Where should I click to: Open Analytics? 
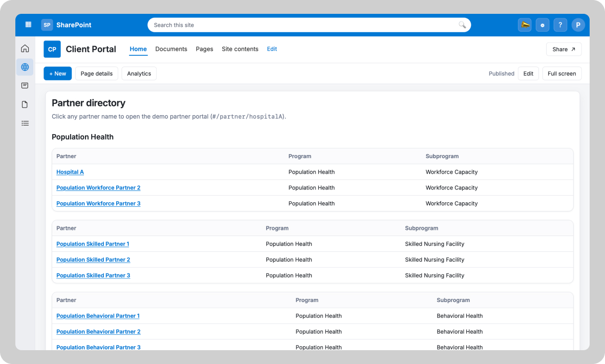(x=139, y=73)
